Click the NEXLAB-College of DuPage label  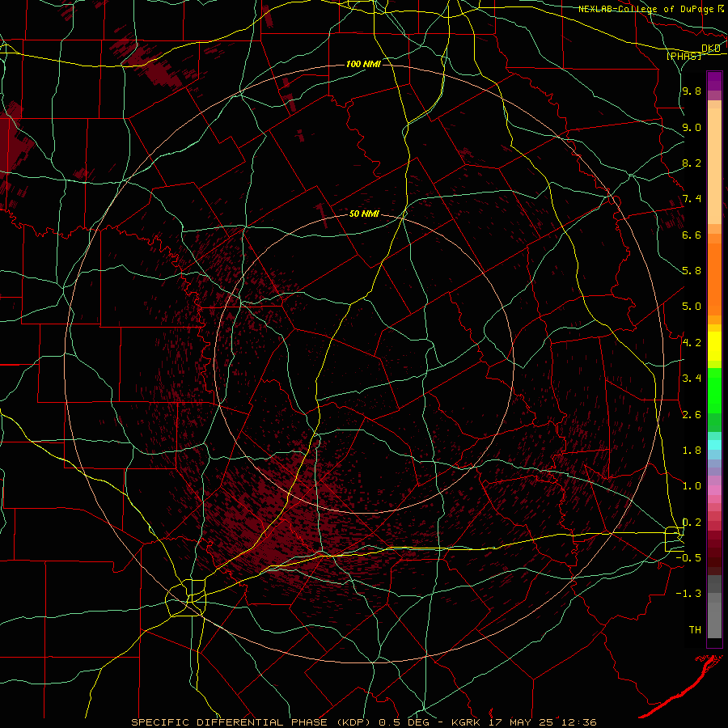pos(645,9)
